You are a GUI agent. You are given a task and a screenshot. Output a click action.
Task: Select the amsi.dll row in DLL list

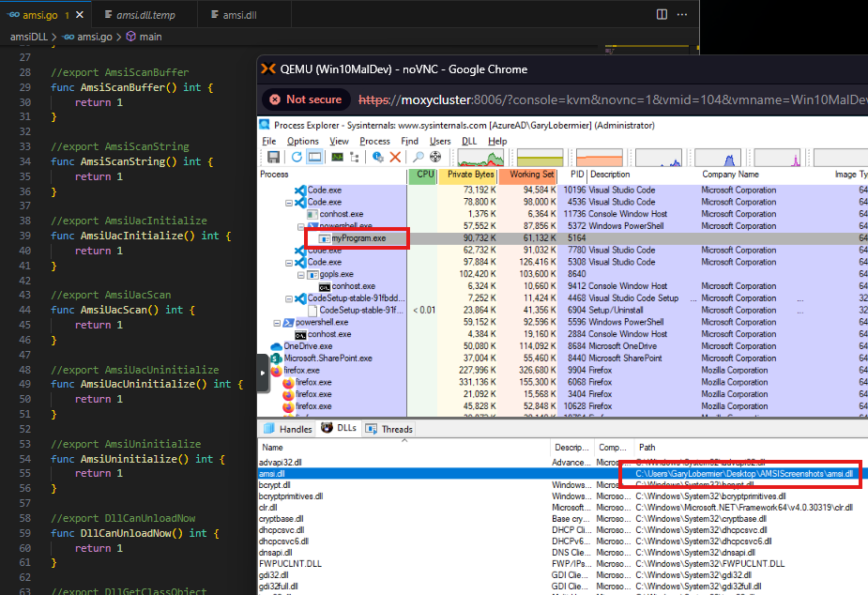click(562, 474)
